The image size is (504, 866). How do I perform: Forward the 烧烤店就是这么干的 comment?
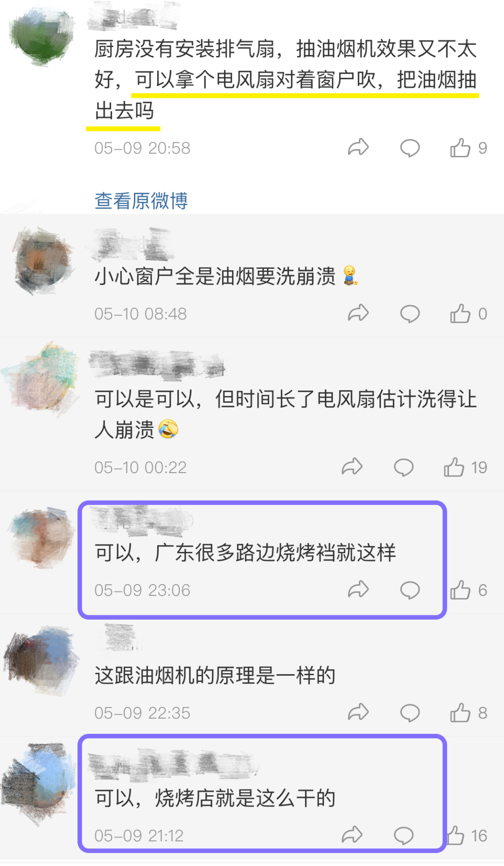pyautogui.click(x=352, y=835)
